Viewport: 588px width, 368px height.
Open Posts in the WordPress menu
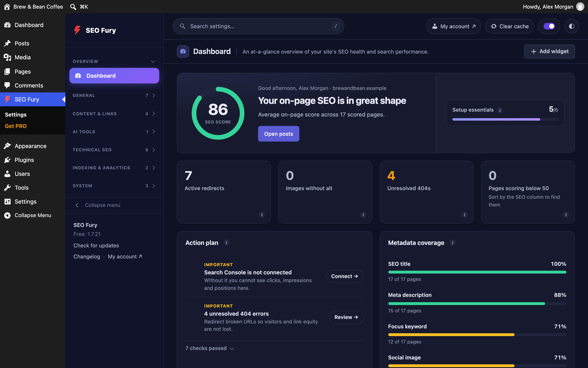(x=32, y=43)
